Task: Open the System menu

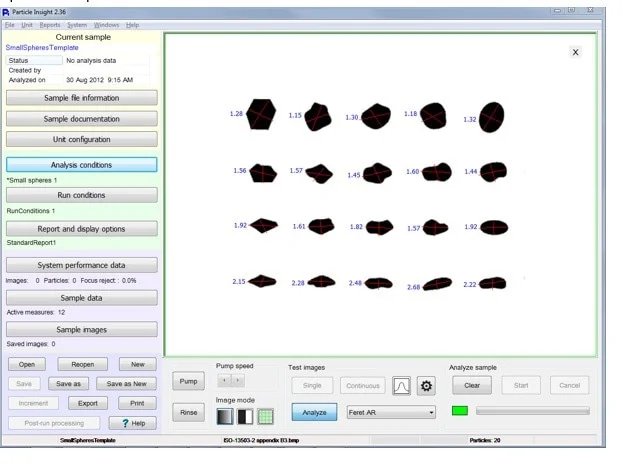Action: 77,24
